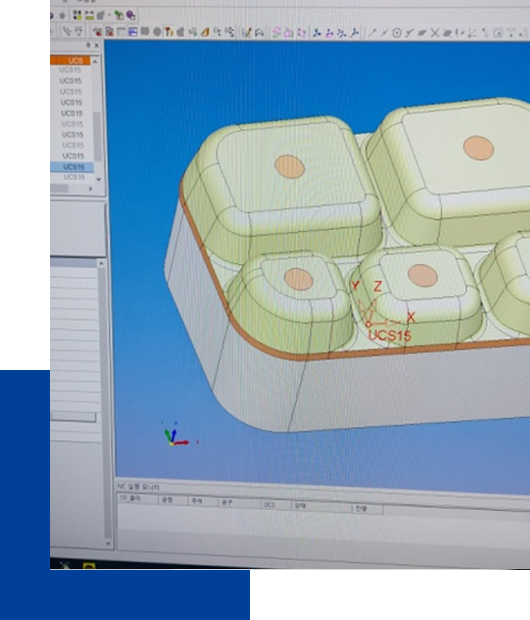This screenshot has width=530, height=620.
Task: Pin the UCS list panel
Action: [x=88, y=45]
